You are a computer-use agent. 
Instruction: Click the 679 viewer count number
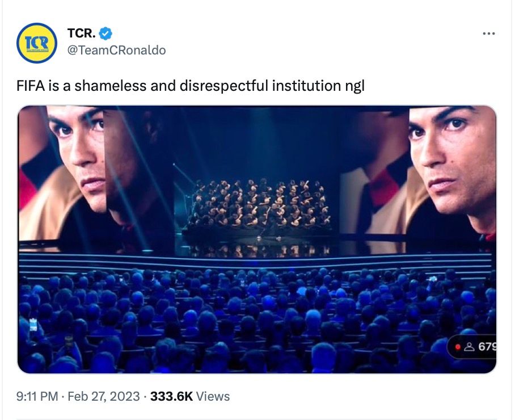pyautogui.click(x=487, y=346)
